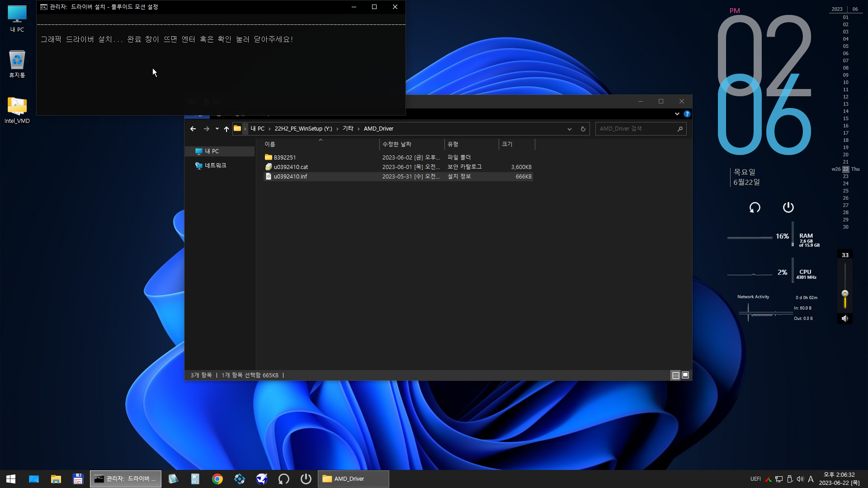Click the tray volume icon
The width and height of the screenshot is (868, 488).
click(800, 479)
